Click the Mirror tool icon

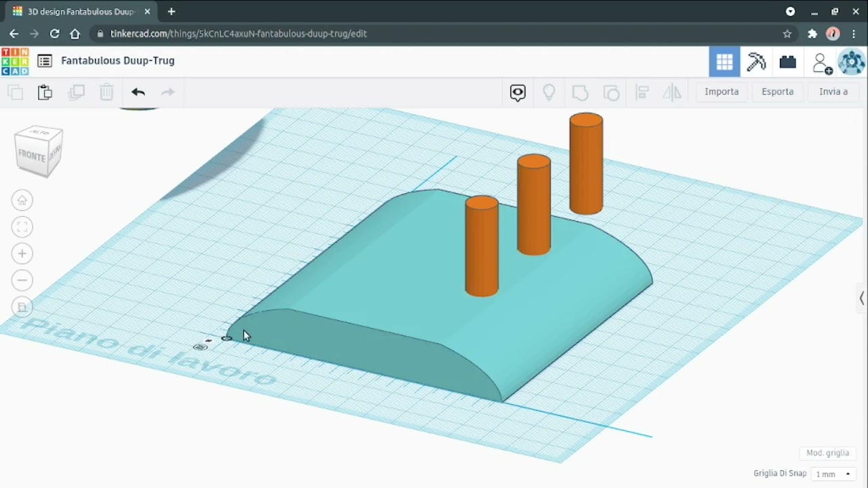coord(672,92)
